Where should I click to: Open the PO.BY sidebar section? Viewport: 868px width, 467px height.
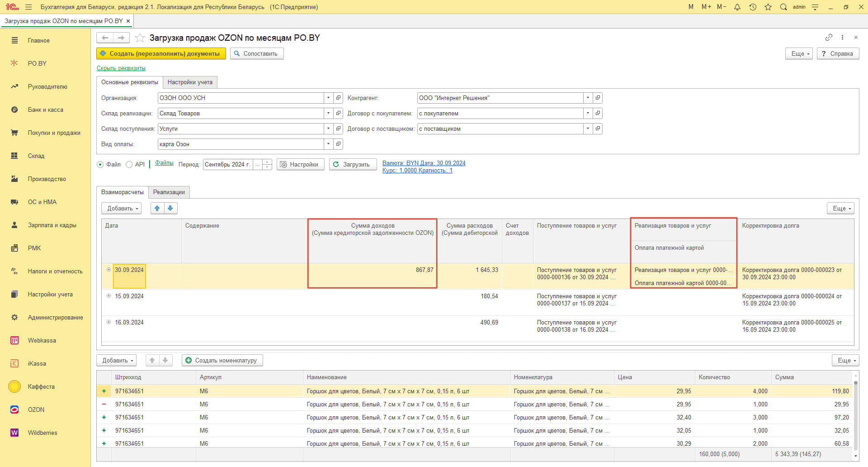click(37, 63)
